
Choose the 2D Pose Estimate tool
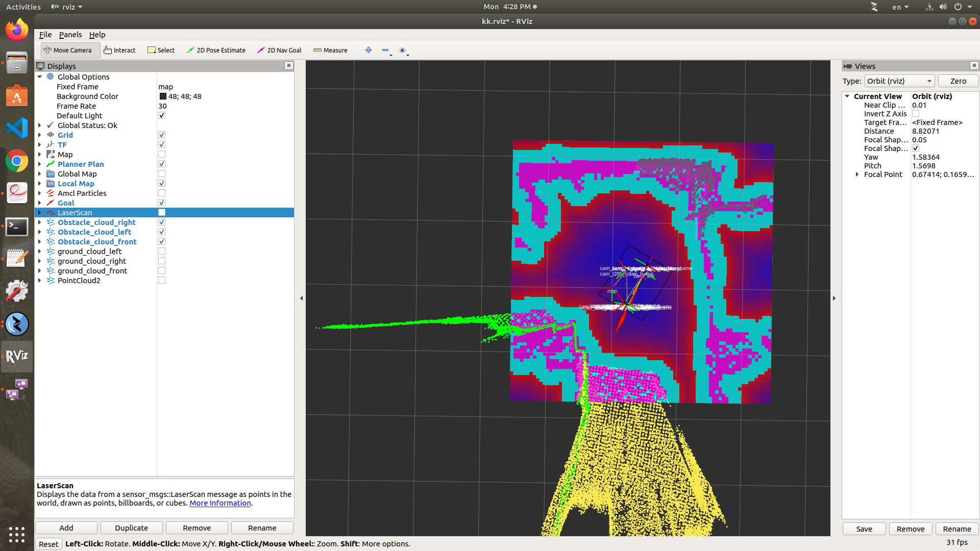216,50
